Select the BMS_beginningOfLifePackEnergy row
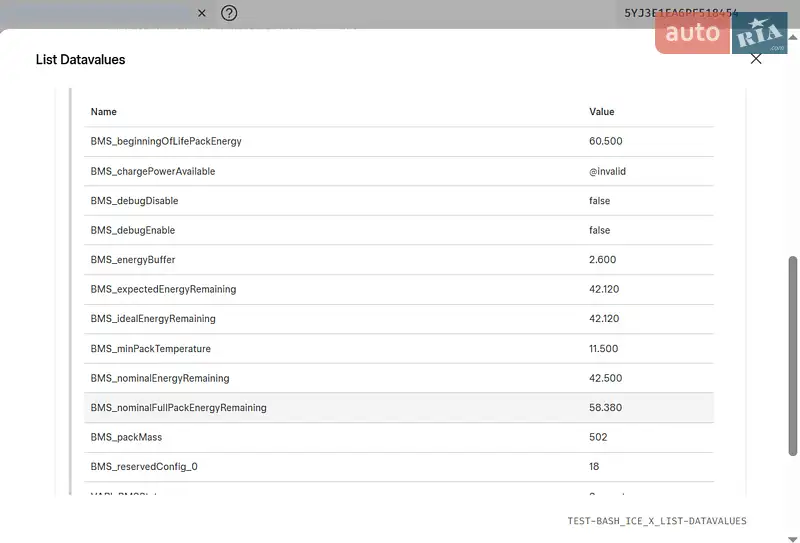800x543 pixels. pos(166,141)
